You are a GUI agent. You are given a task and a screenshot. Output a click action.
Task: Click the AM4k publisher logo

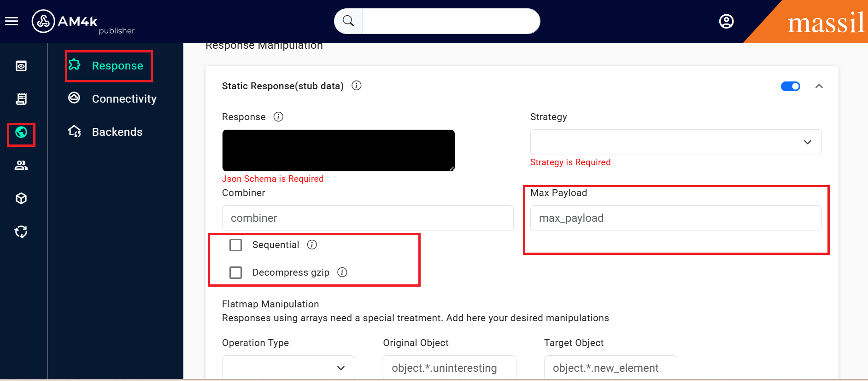83,22
